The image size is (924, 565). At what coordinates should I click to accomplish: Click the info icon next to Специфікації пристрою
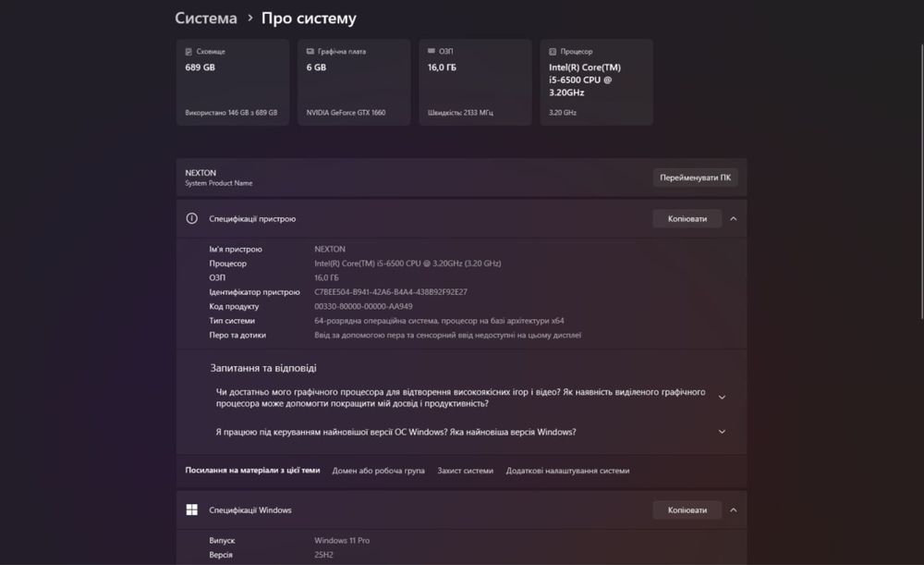pyautogui.click(x=192, y=218)
